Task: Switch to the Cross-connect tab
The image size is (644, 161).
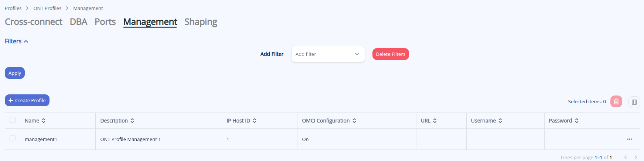Action: pyautogui.click(x=34, y=22)
